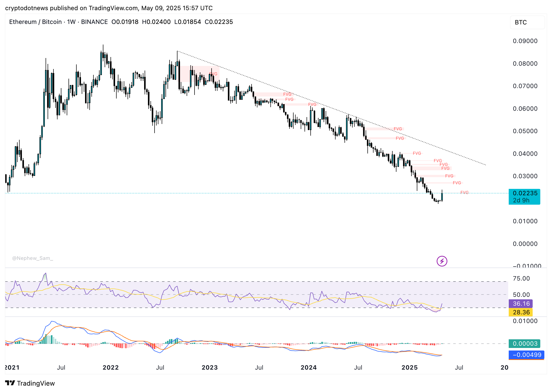552x392 pixels.
Task: Open the BTC currency selector box
Action: click(x=527, y=22)
